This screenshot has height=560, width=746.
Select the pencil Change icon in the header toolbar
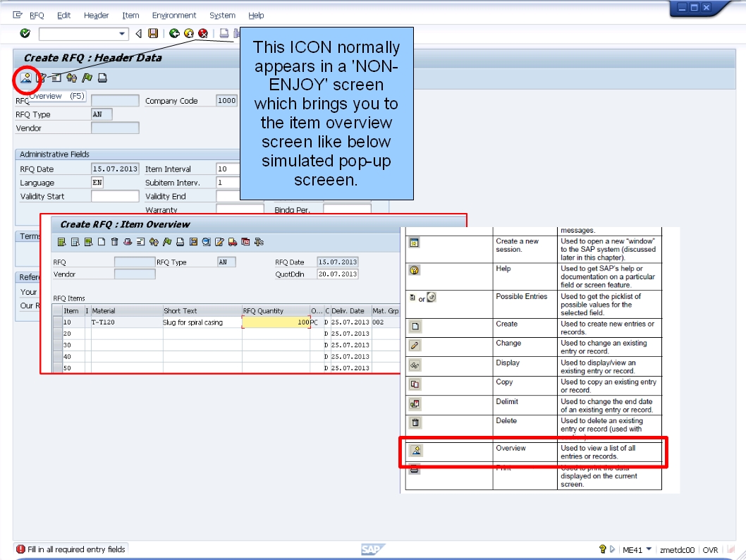(42, 78)
